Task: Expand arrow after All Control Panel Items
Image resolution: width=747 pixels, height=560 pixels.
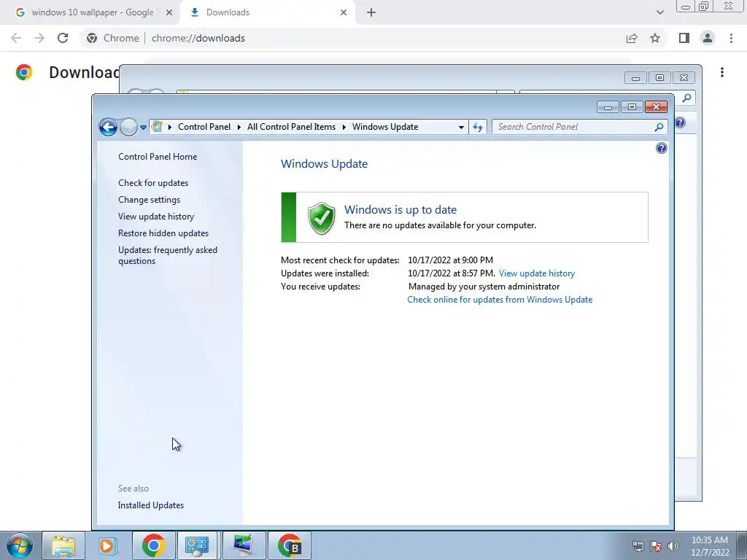Action: click(x=344, y=127)
